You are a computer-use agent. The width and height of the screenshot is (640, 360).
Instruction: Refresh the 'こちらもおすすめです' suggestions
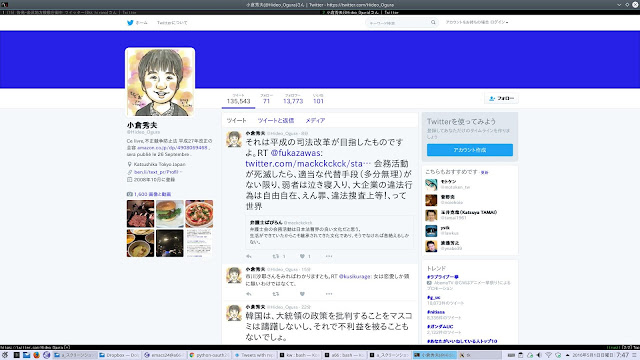[484, 172]
